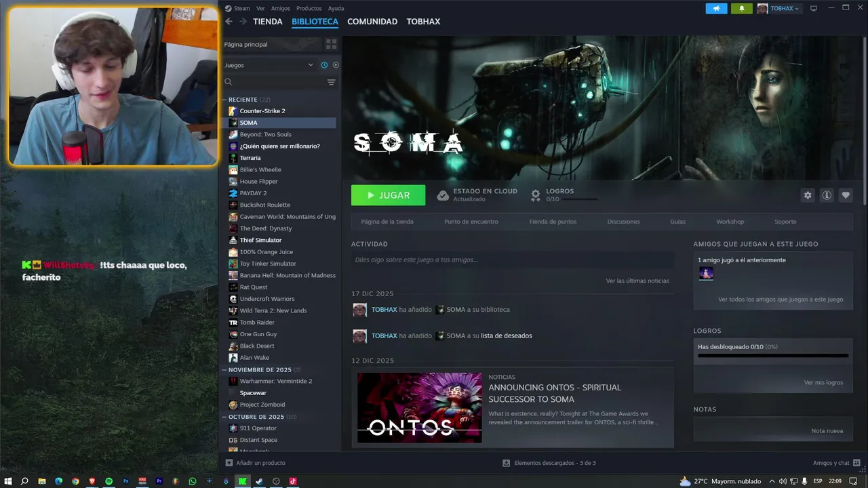Click the add a product plus icon
The image size is (868, 488).
click(x=229, y=463)
